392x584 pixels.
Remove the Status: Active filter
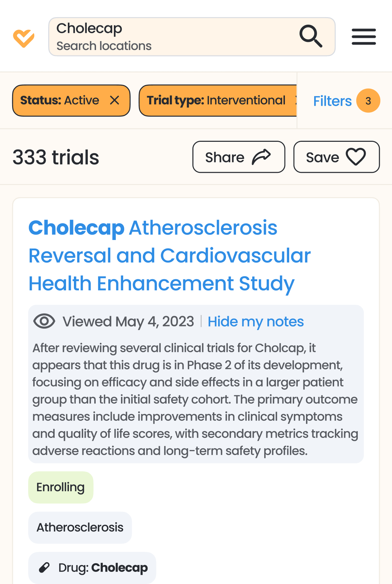115,100
